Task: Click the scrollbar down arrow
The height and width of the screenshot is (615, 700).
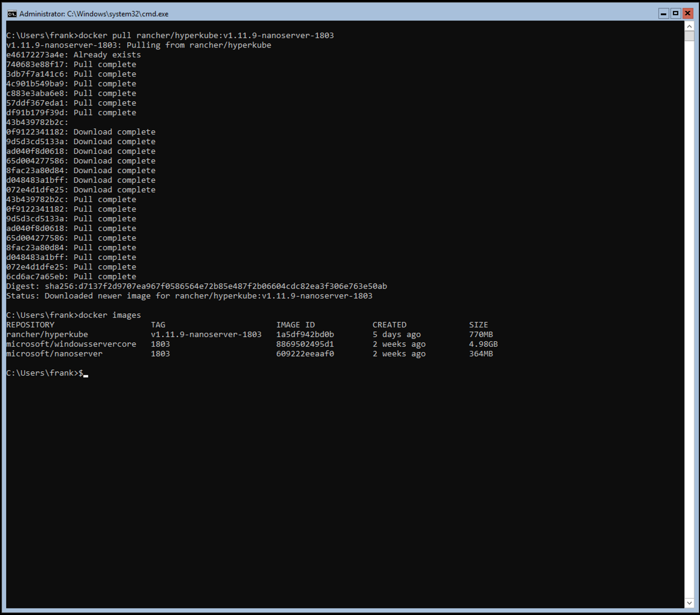Action: [690, 602]
